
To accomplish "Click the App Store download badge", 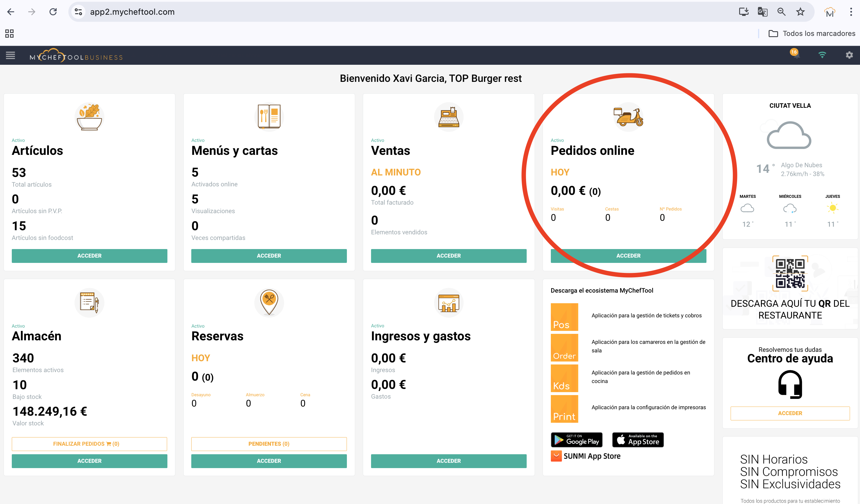I will coord(637,440).
